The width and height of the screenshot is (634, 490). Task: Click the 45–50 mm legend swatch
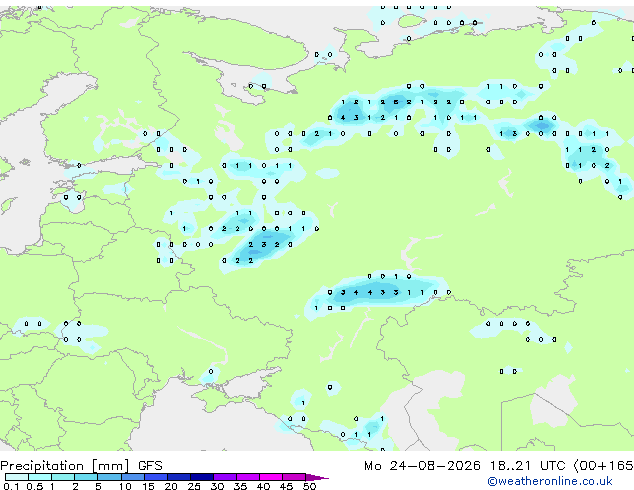pyautogui.click(x=294, y=477)
